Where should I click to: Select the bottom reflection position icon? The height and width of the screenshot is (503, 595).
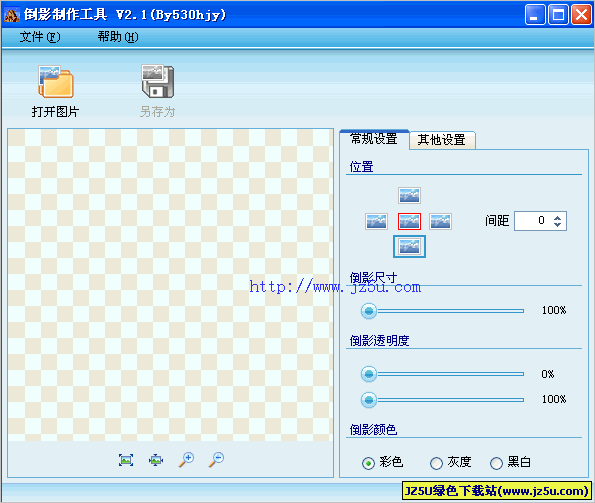(x=409, y=247)
